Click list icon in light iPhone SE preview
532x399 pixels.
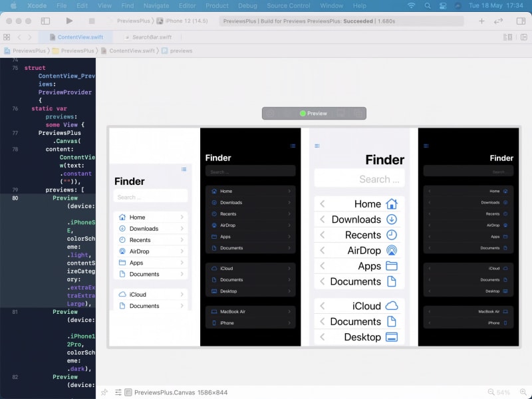(x=184, y=170)
